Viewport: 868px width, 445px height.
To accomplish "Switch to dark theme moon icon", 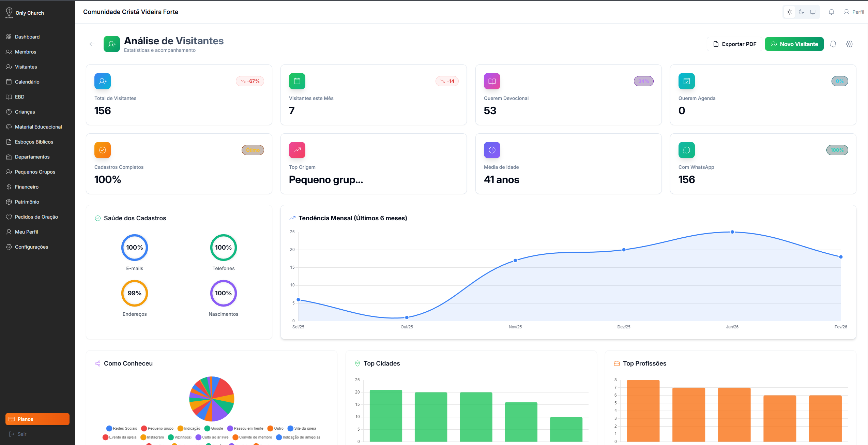I will click(x=801, y=12).
